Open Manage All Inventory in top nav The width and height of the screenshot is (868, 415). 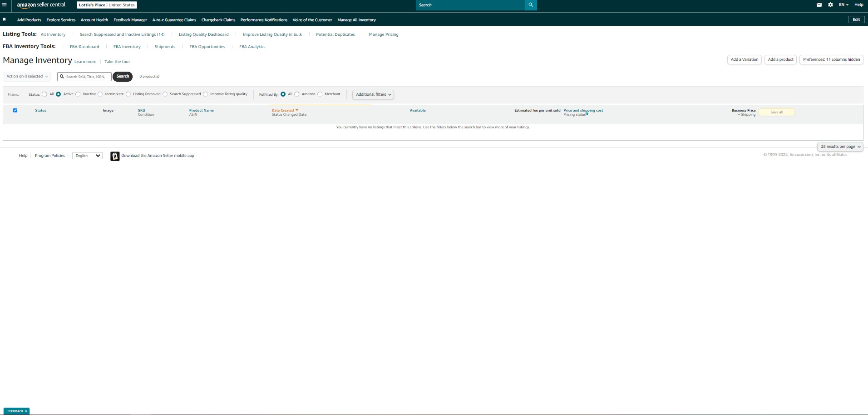click(x=356, y=20)
